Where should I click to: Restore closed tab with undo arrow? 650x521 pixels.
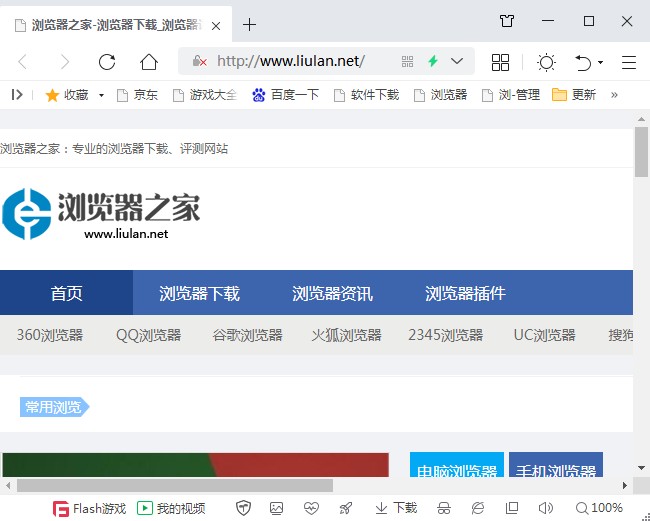[x=583, y=63]
